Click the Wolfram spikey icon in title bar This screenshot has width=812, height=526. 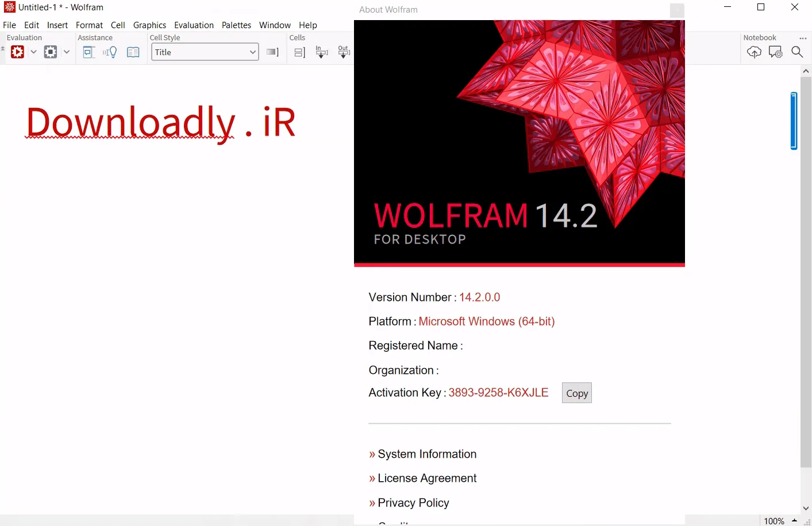tap(10, 7)
